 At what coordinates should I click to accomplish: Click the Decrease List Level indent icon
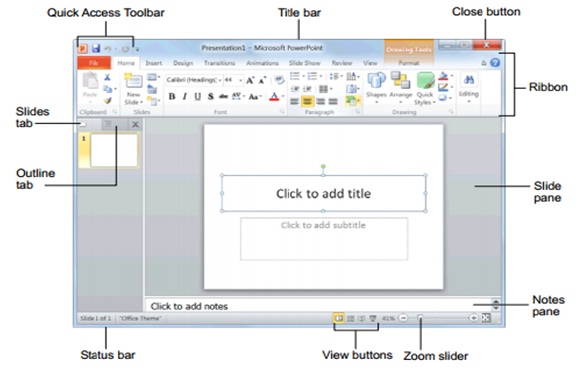(295, 89)
